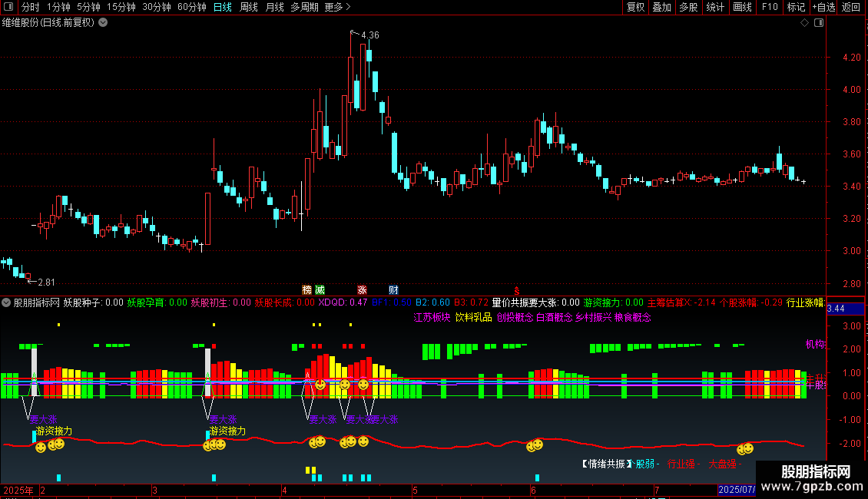Activate the 画线 drawing tools
Image resolution: width=868 pixels, height=499 pixels.
[742, 7]
